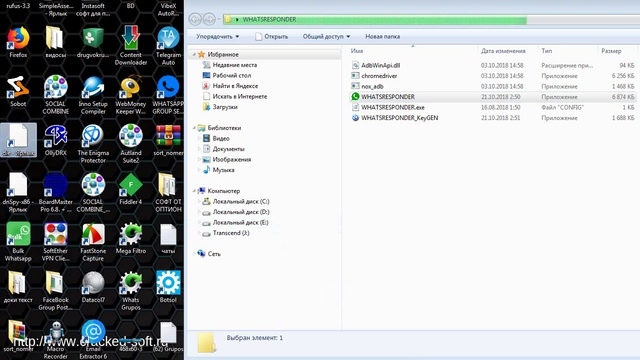Click the WHATSRESPONDER address bar path
This screenshot has width=640, height=360.
[269, 19]
